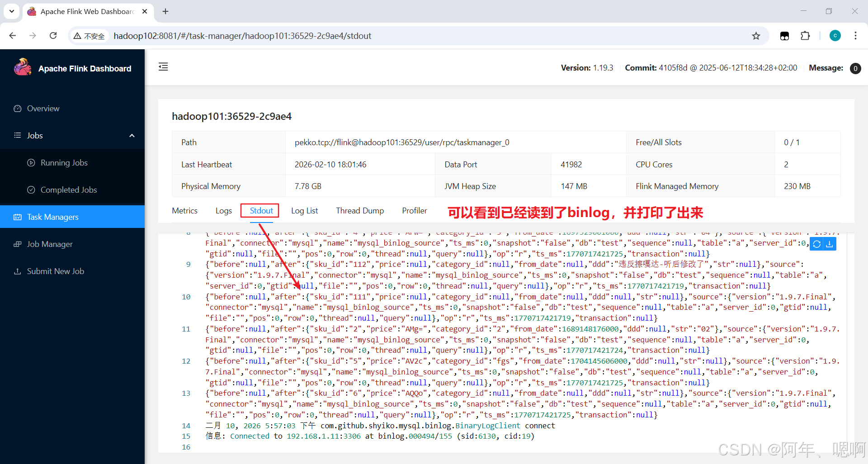Click the Commit 4105f8d info text
Image resolution: width=868 pixels, height=464 pixels.
(x=711, y=68)
